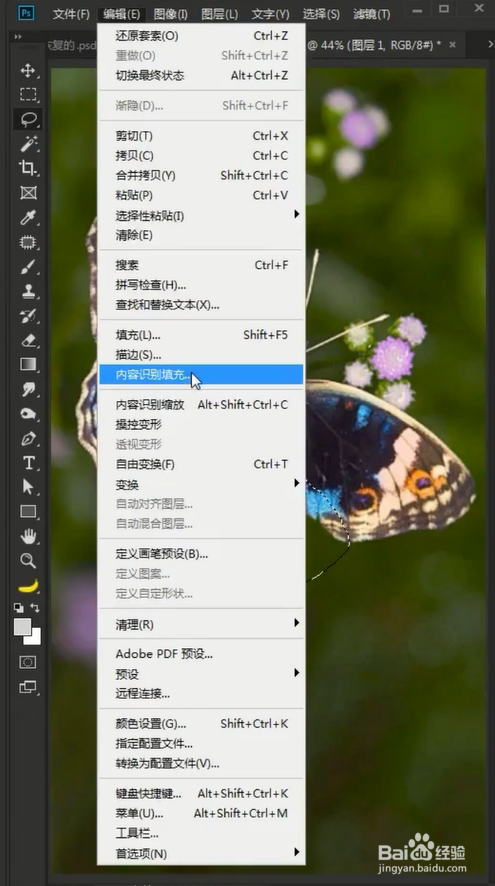Select the Smudge tool

point(28,389)
